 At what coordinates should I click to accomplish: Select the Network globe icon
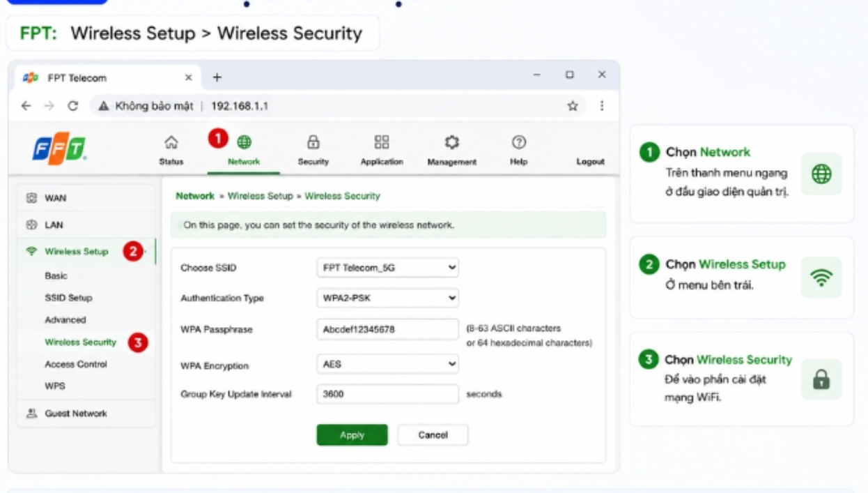click(244, 142)
